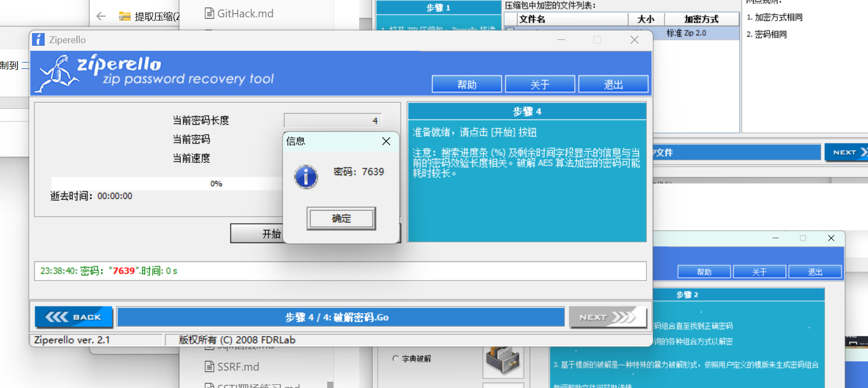Click the document icon next to SSRF.md
The image size is (868, 388).
coord(210,366)
